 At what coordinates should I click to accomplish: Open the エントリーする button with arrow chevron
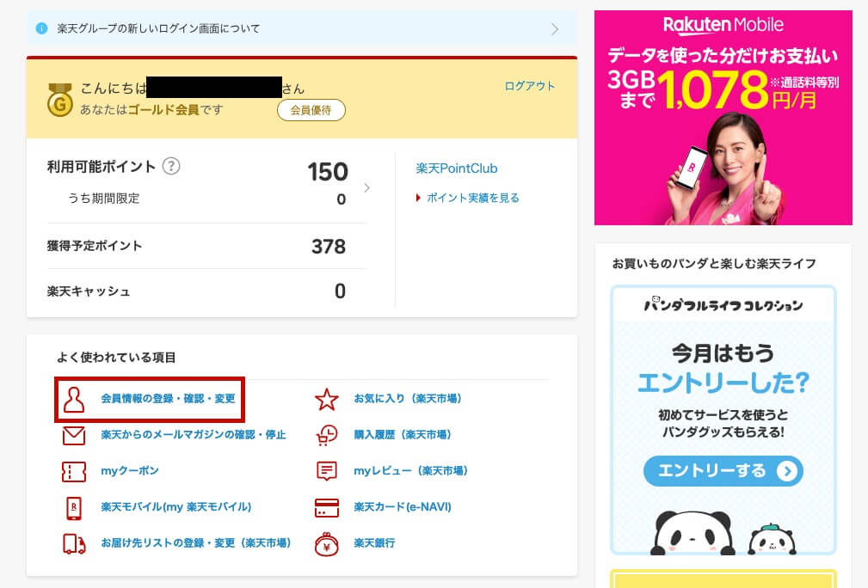pos(723,471)
